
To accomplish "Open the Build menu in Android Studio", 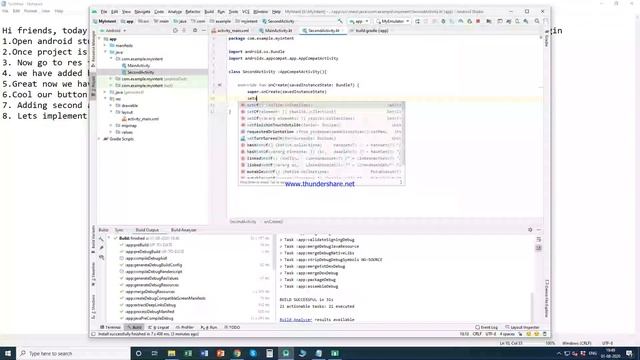I will coord(209,12).
